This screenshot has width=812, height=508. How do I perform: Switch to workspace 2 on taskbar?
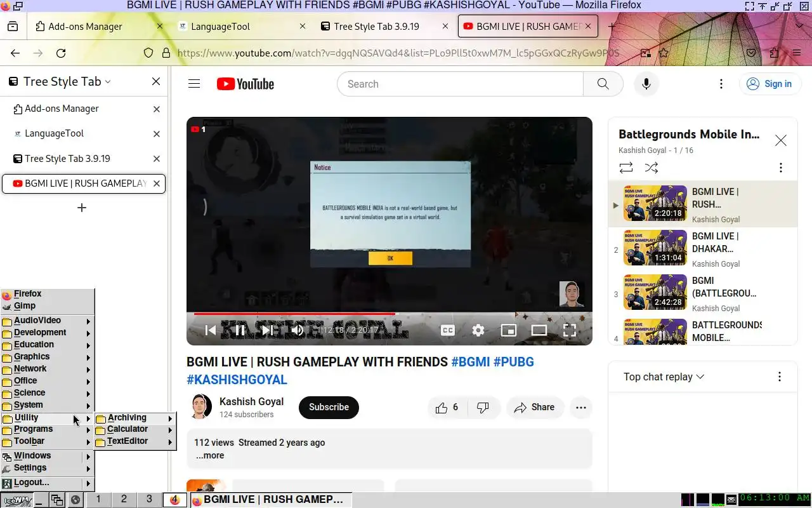124,500
